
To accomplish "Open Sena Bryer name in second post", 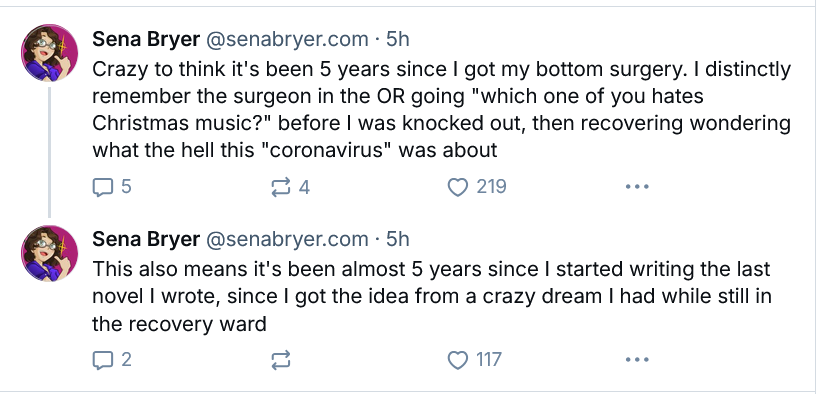I will [x=146, y=239].
